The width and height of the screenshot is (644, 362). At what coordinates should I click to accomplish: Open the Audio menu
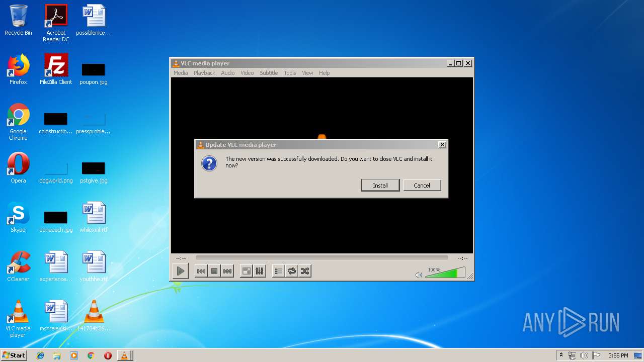(228, 73)
